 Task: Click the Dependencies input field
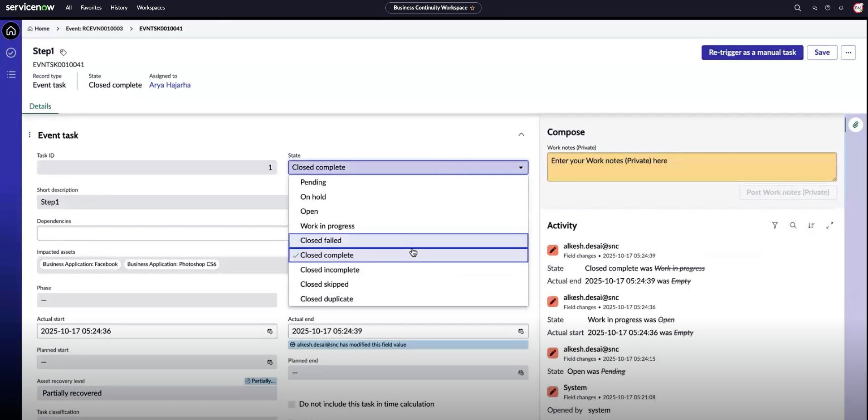point(162,233)
